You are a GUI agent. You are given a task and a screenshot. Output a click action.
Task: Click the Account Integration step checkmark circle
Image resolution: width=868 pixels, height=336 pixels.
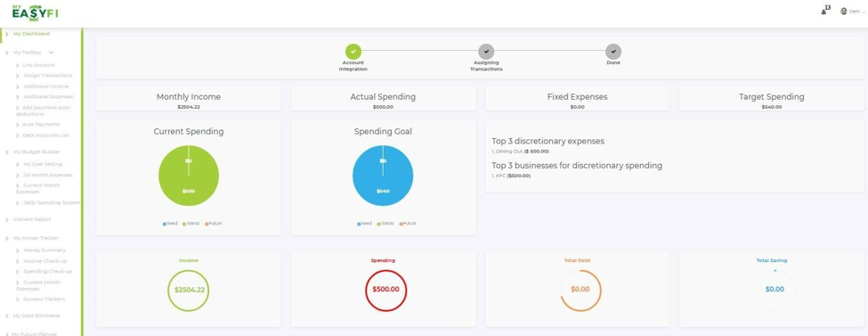353,52
